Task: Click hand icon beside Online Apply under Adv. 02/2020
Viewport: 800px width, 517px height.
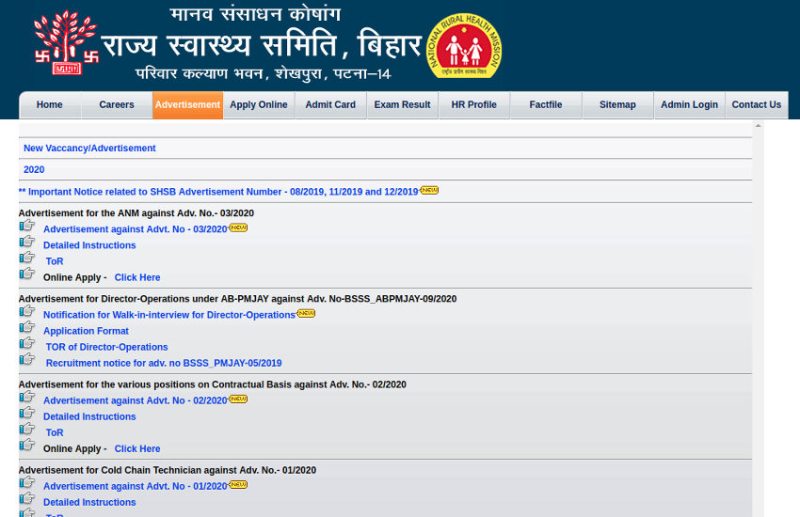Action: coord(27,445)
